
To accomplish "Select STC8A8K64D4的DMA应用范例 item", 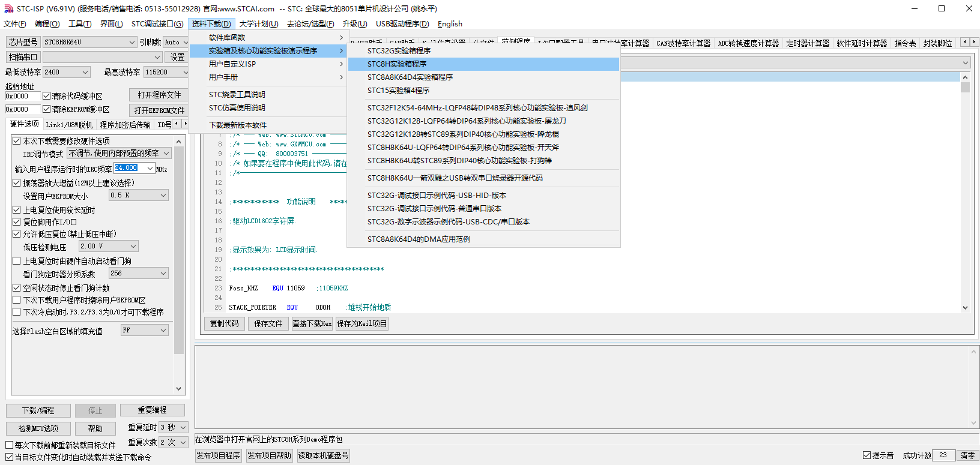I will tap(483, 239).
